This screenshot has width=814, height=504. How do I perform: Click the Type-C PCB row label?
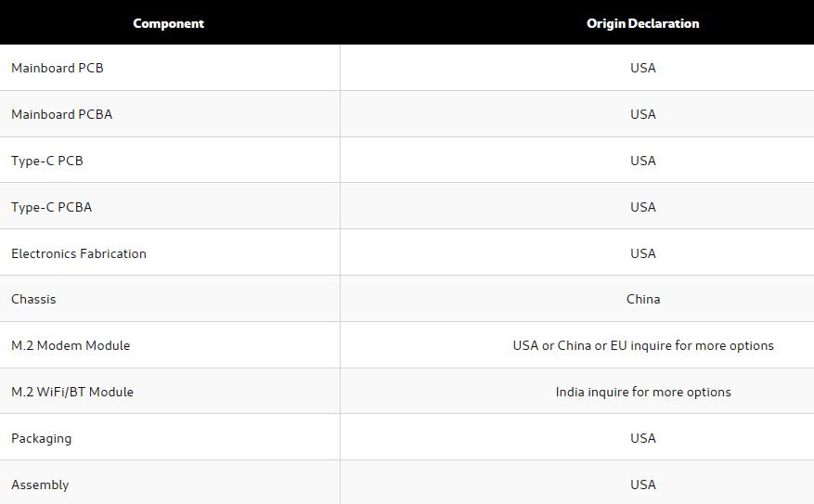47,161
